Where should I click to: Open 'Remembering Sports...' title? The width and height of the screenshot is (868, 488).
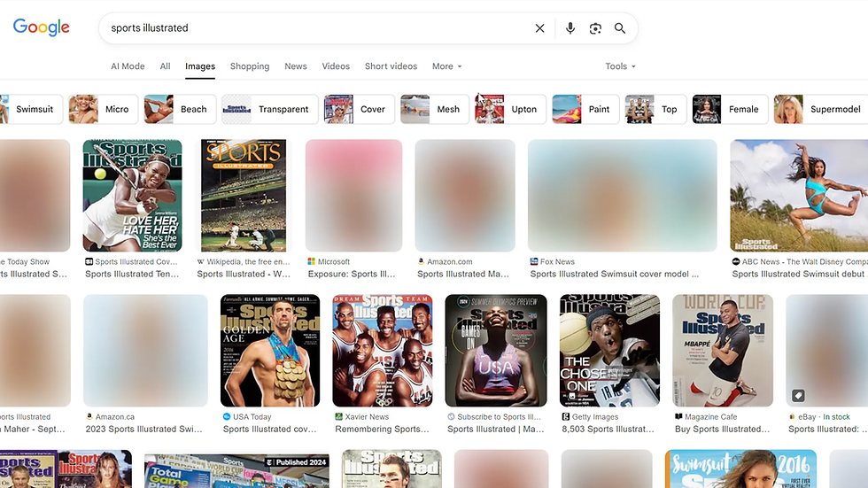(382, 429)
